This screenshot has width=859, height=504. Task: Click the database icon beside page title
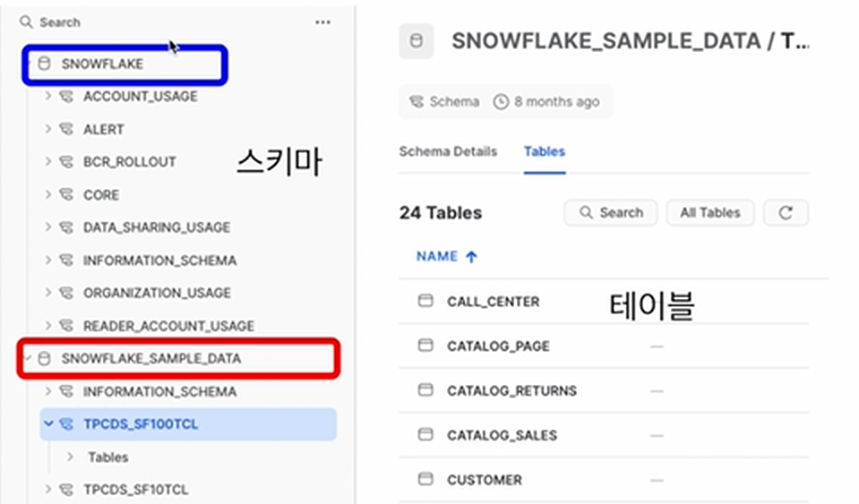417,41
